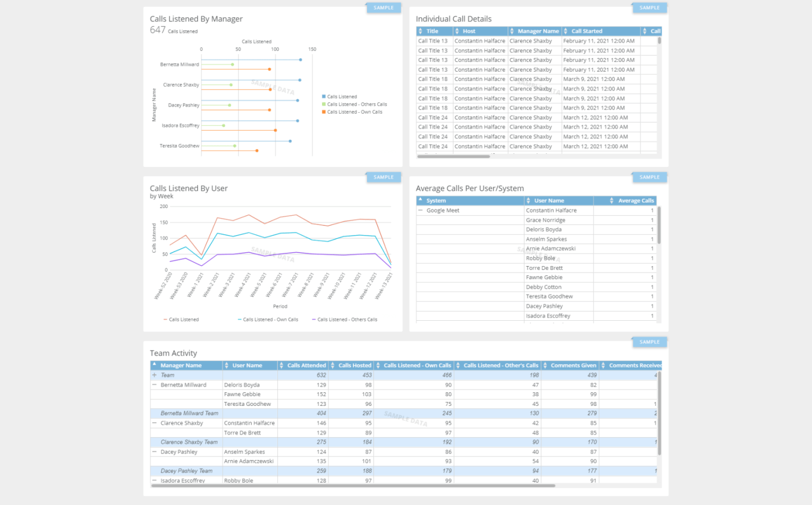
Task: Click ascending sort arrow on System column
Action: click(x=421, y=199)
